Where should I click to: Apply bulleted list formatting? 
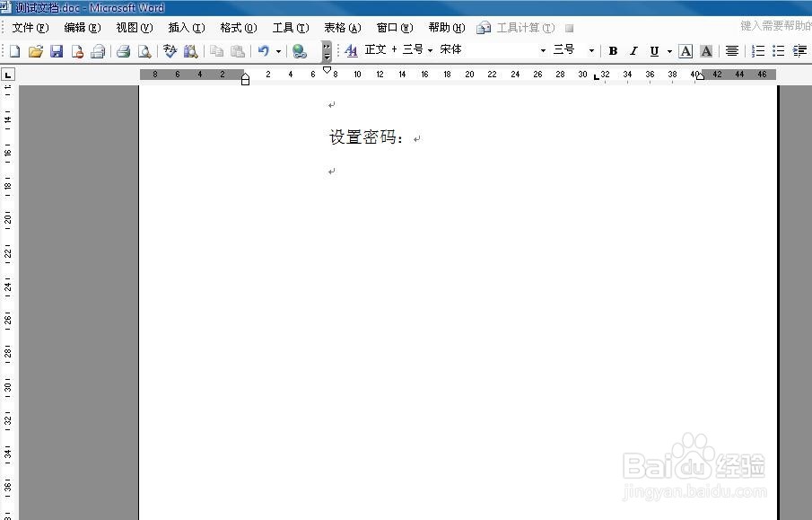pos(778,51)
